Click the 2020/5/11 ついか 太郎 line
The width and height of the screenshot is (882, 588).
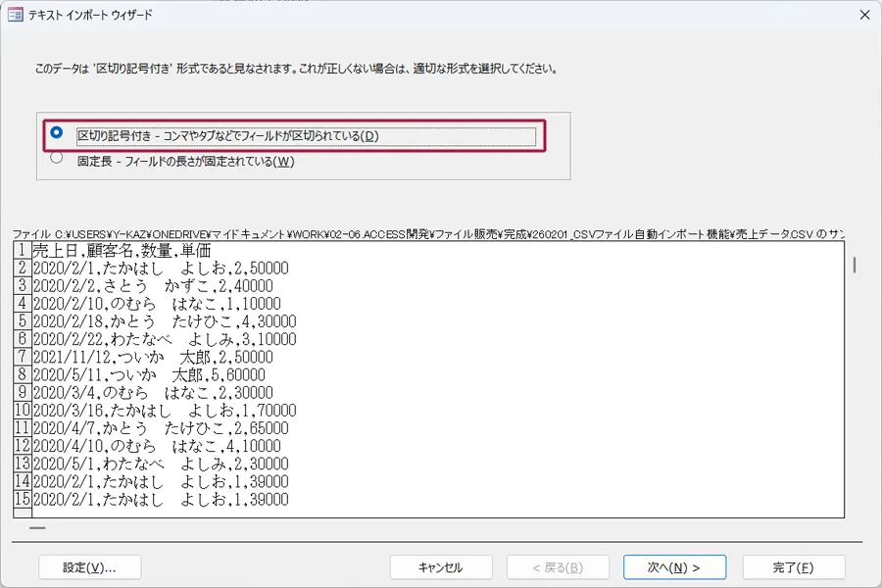[147, 374]
